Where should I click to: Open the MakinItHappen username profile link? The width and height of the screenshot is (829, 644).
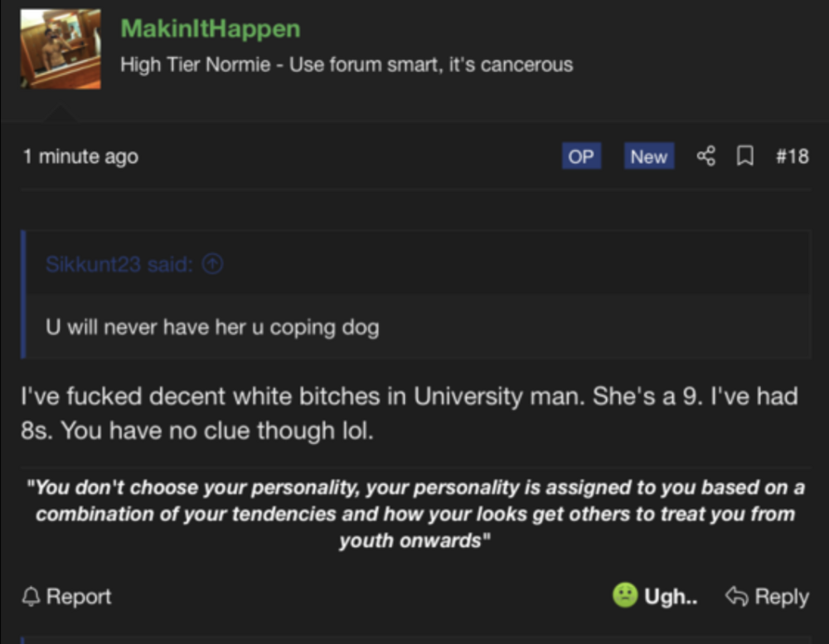pyautogui.click(x=211, y=28)
